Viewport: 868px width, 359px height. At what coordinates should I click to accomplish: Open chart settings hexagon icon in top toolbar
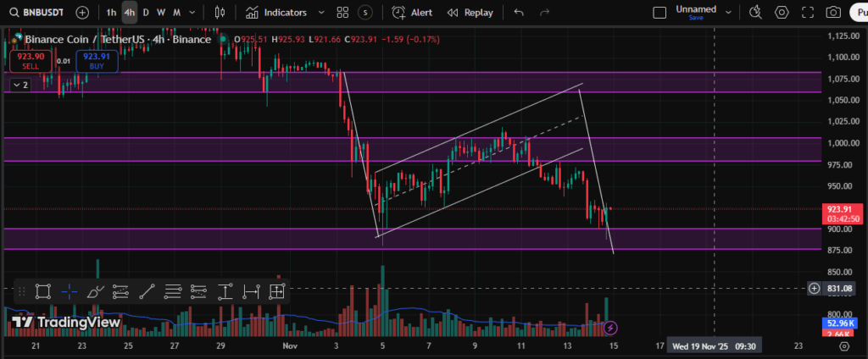coord(782,13)
